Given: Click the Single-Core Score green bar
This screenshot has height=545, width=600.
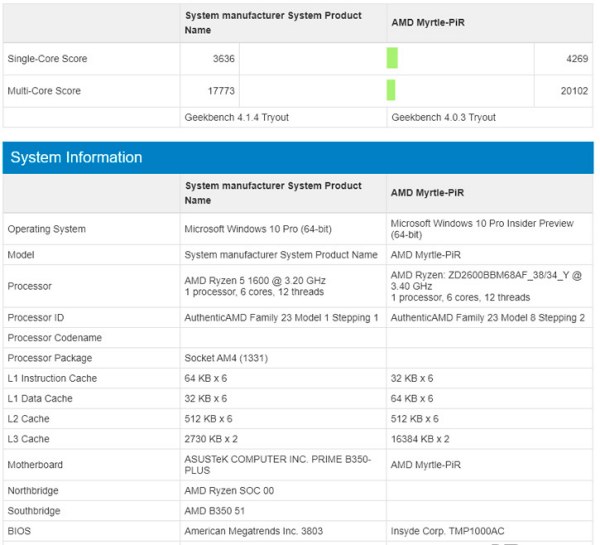Looking at the screenshot, I should (392, 58).
